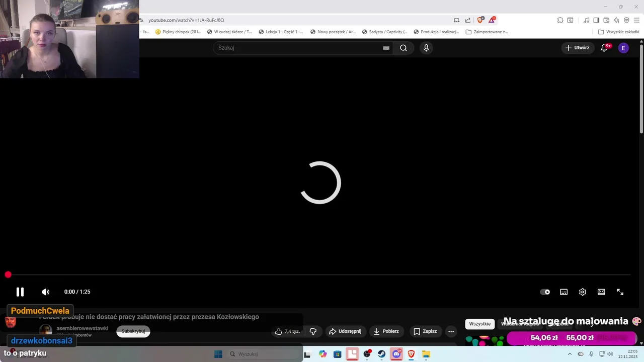Screen dimensions: 644x362
Task: Enter fullscreen mode in the player
Action: [620, 292]
